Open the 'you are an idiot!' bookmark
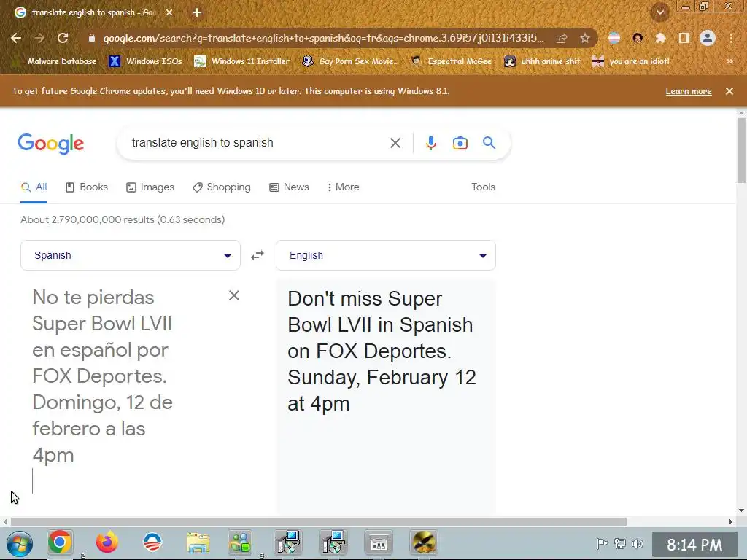Viewport: 747px width, 560px height. click(x=631, y=61)
